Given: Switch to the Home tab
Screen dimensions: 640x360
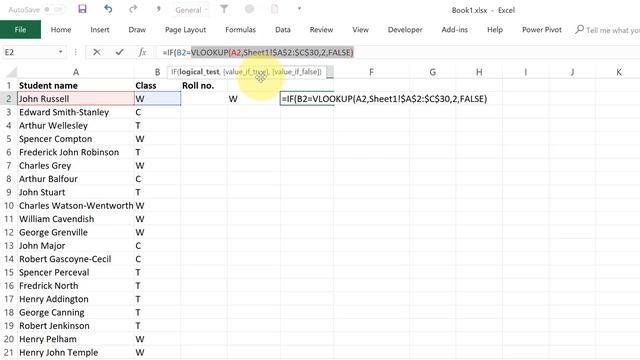Looking at the screenshot, I should click(x=61, y=29).
